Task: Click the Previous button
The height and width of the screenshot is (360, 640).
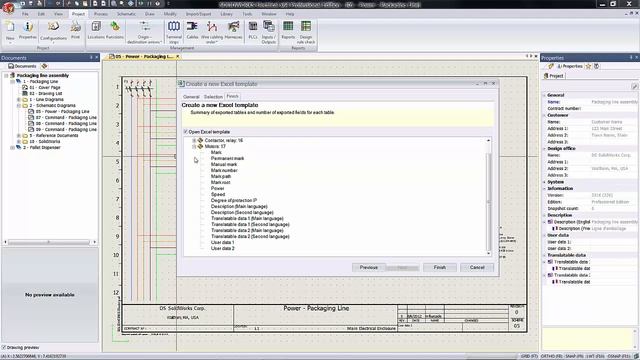Action: (x=369, y=267)
